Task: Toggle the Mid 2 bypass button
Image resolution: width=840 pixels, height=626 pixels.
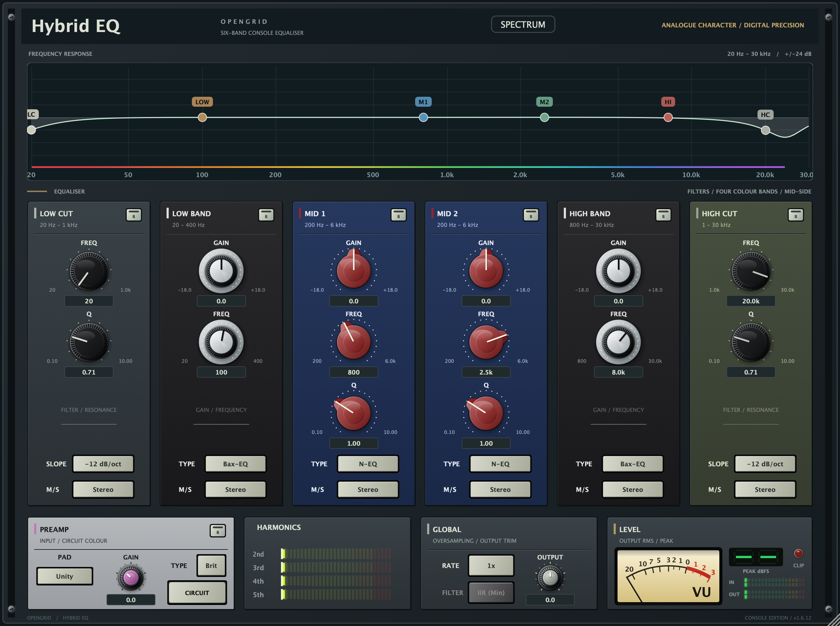Action: click(531, 215)
